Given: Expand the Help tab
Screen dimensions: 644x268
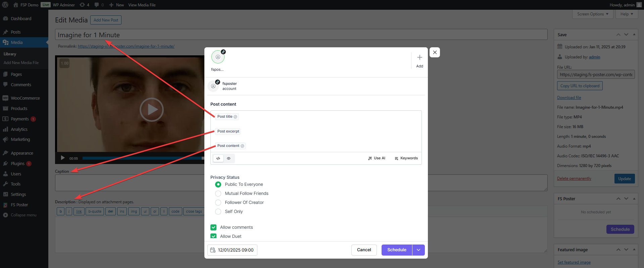Looking at the screenshot, I should pos(627,14).
